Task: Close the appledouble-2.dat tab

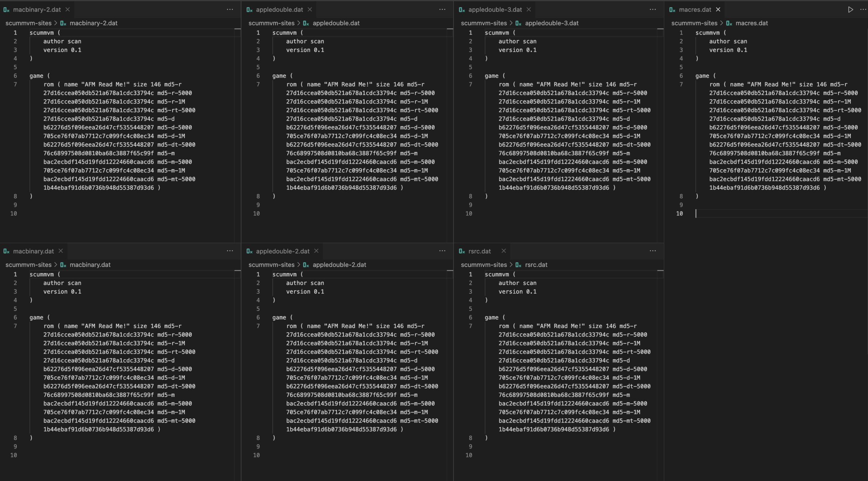Action: (x=316, y=251)
